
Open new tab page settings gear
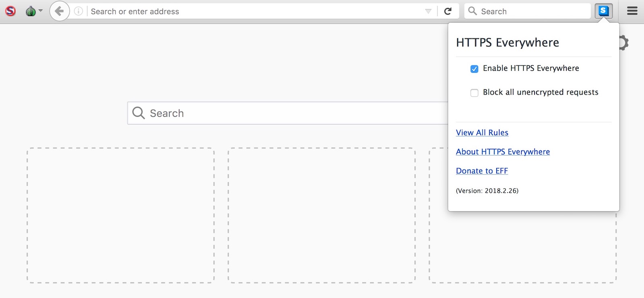tap(623, 43)
